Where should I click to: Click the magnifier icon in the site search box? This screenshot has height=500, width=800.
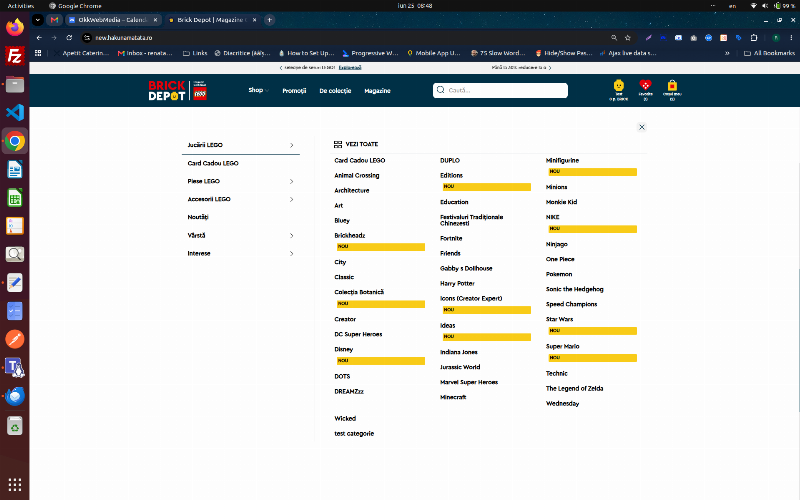click(x=441, y=90)
